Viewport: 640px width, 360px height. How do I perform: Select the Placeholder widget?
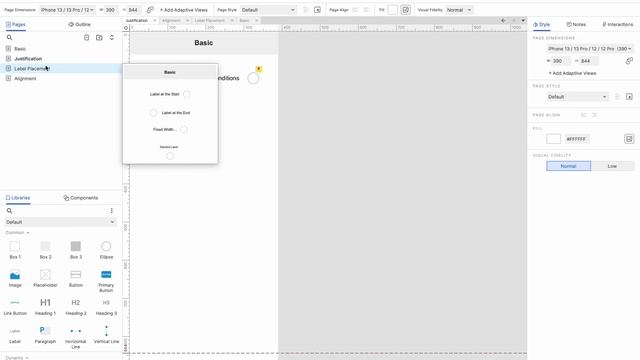pos(45,278)
